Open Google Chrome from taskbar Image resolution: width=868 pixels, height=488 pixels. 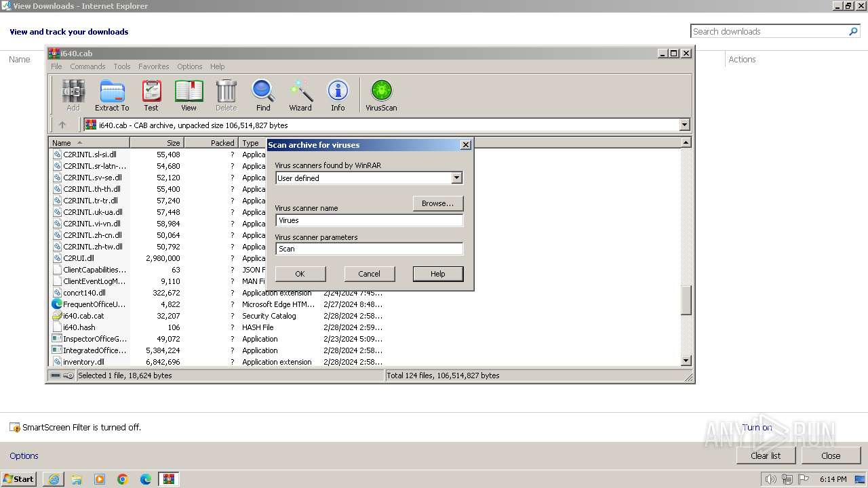pos(123,479)
